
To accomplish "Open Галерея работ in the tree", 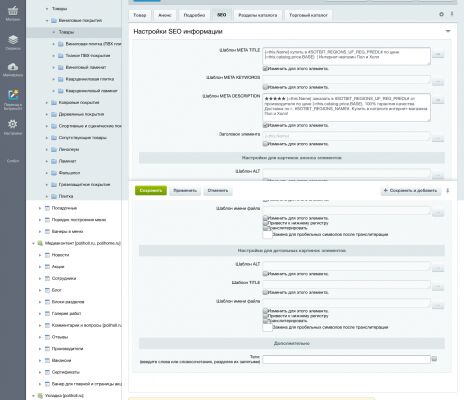I will [66, 314].
